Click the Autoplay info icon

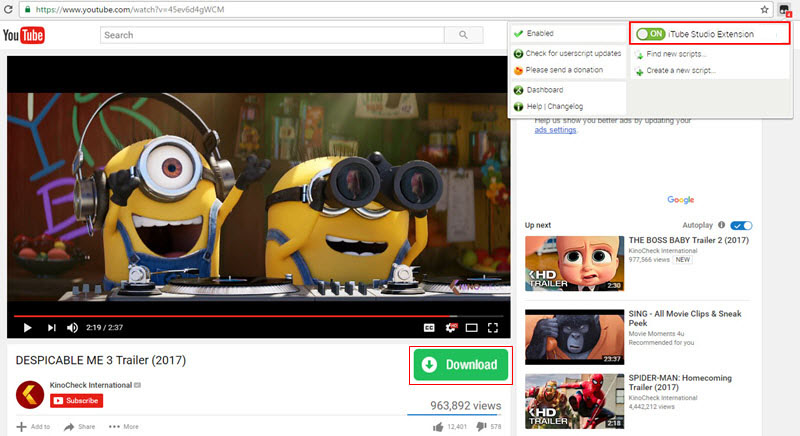pyautogui.click(x=721, y=225)
